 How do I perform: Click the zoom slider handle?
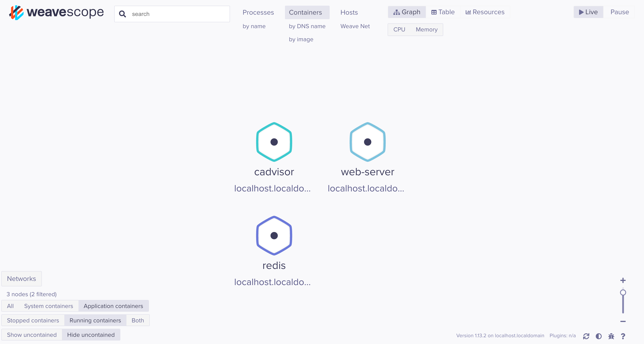(623, 293)
